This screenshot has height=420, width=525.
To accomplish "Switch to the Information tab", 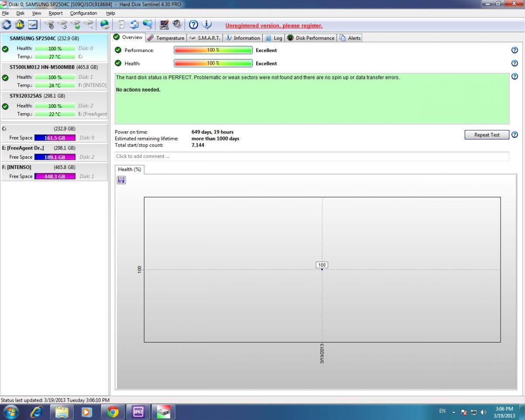I will (242, 38).
